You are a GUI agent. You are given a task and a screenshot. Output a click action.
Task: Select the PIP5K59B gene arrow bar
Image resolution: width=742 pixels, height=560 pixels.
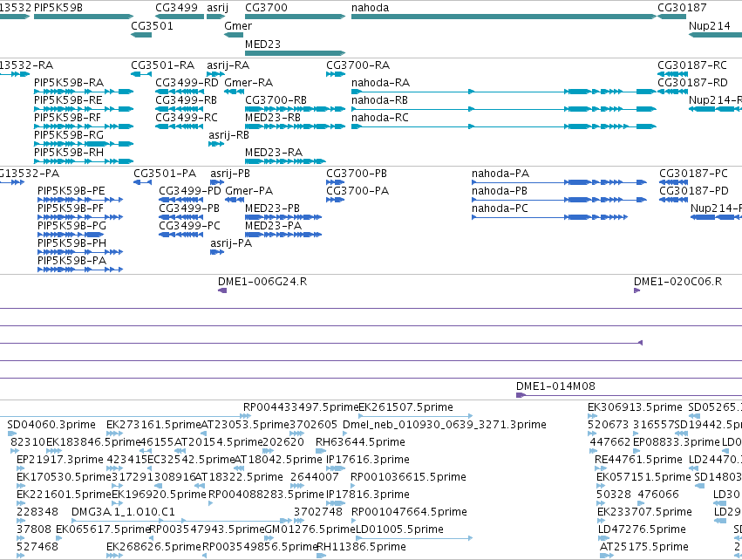pyautogui.click(x=84, y=17)
